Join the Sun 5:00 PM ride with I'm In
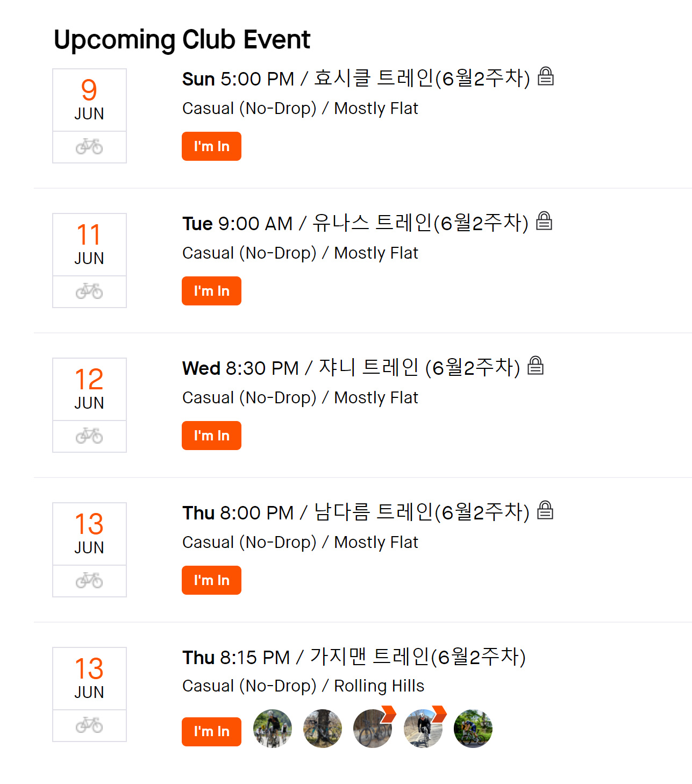 (x=211, y=146)
